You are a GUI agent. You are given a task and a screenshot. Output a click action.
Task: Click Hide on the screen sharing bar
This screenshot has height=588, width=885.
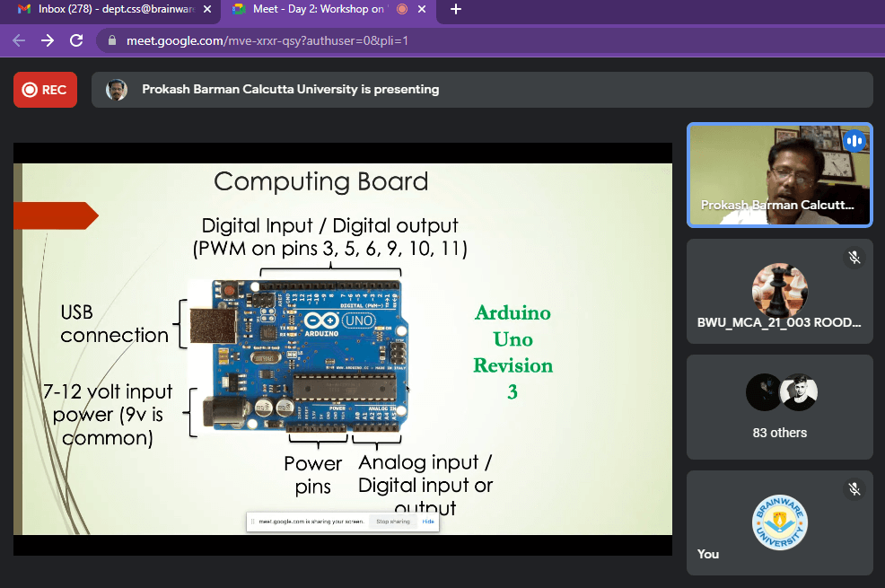[428, 522]
